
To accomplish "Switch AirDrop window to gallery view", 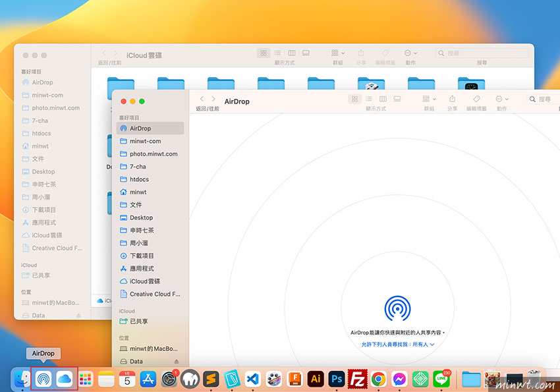I will click(x=397, y=99).
